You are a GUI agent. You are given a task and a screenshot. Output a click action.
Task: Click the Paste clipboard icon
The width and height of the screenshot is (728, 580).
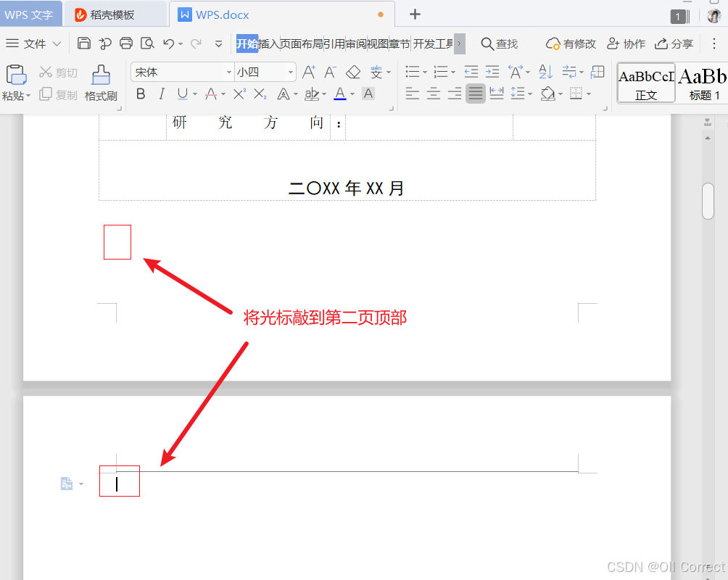[x=16, y=74]
